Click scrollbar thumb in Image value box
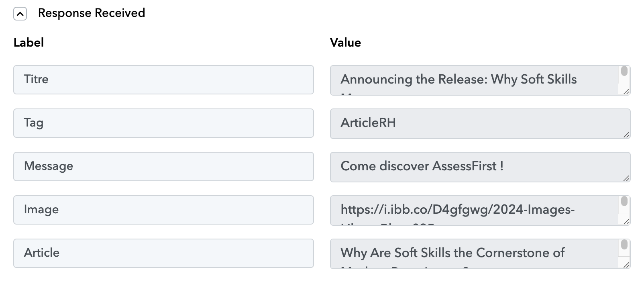 click(x=624, y=201)
